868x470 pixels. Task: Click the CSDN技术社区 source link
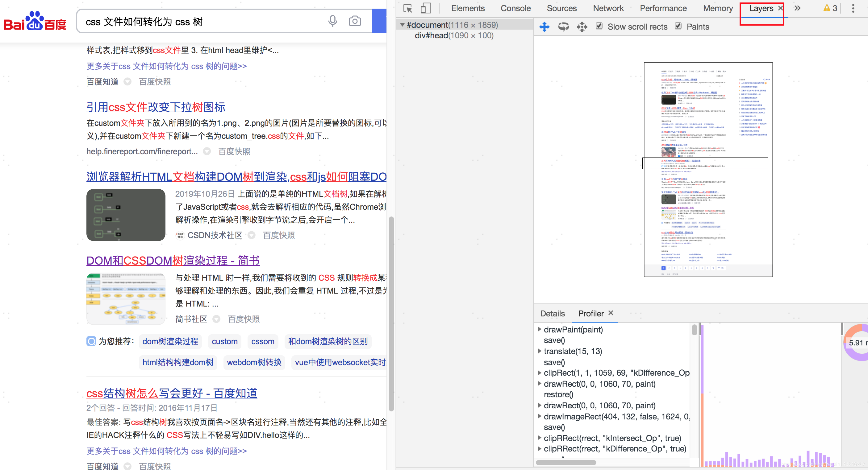click(215, 235)
